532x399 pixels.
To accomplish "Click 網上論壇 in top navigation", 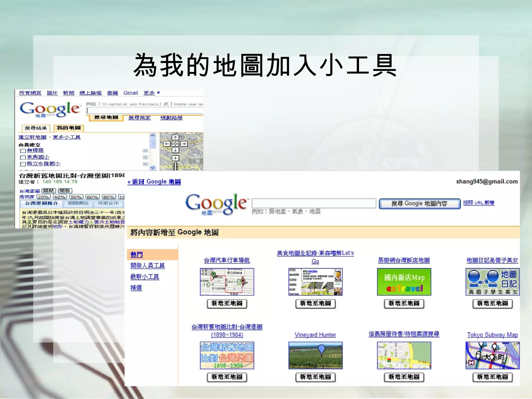I will (90, 93).
